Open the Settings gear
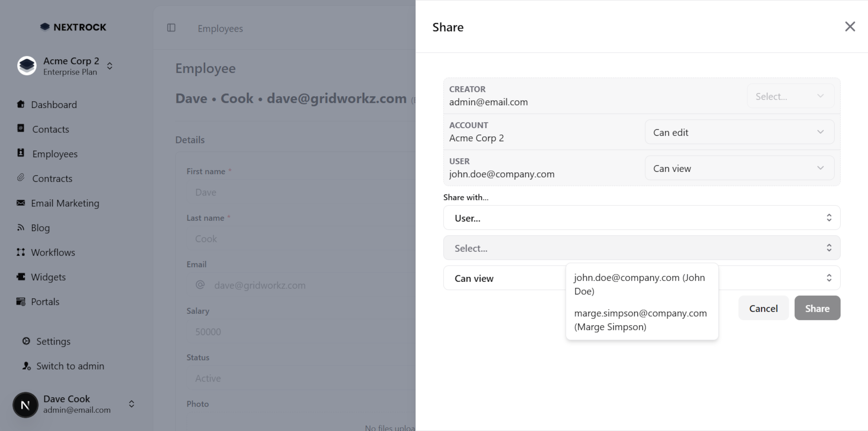This screenshot has height=431, width=868. click(x=26, y=341)
